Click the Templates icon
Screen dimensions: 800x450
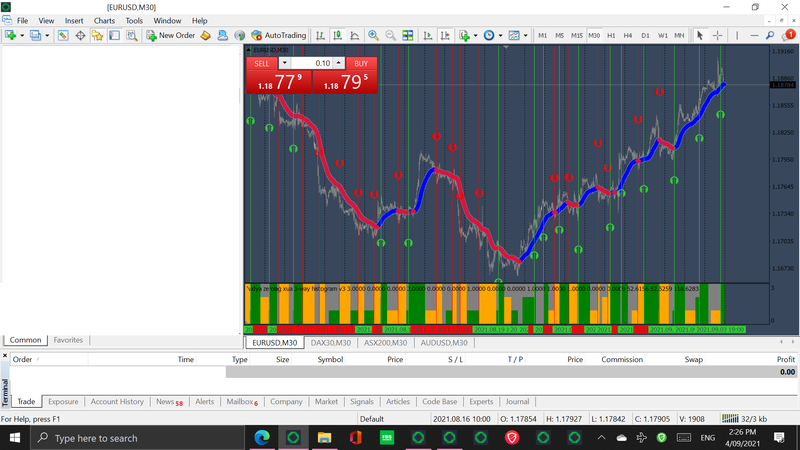coord(514,35)
